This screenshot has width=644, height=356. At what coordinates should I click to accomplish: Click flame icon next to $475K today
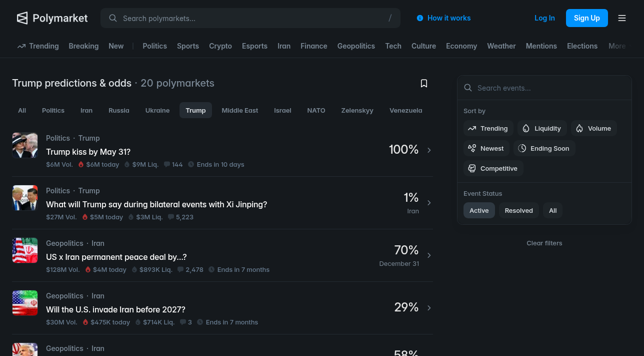point(85,322)
